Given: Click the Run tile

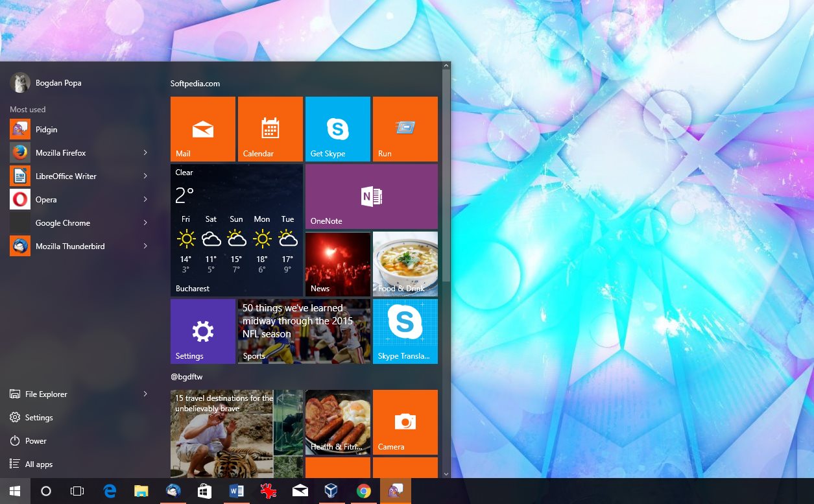Looking at the screenshot, I should 405,129.
